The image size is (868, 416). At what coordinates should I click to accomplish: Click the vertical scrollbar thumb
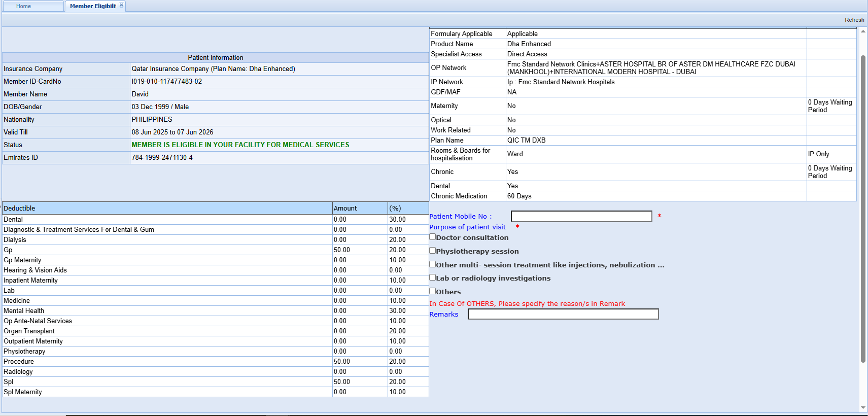pos(863,208)
